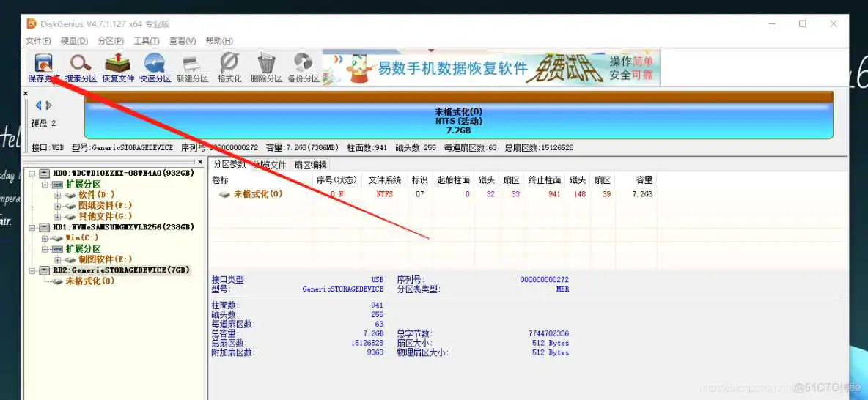Select HD1 NVMe SAMSUNG 238GB disk
This screenshot has width=868, height=400.
pos(123,227)
